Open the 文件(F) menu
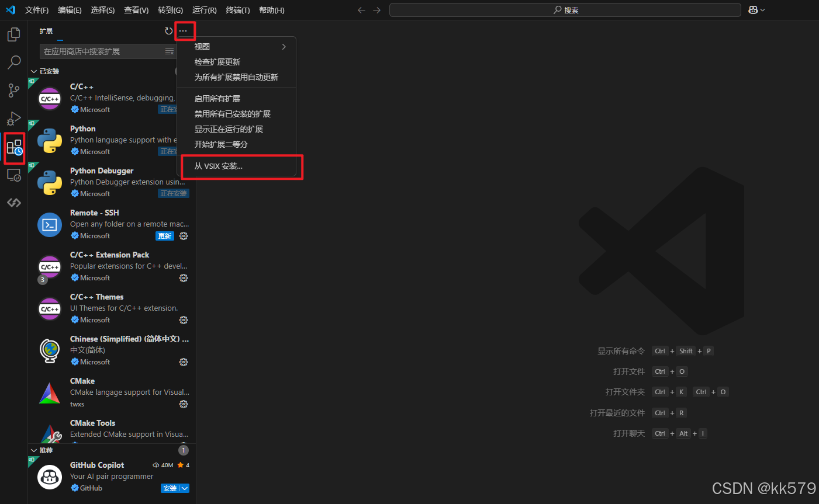The height and width of the screenshot is (504, 819). click(x=37, y=10)
